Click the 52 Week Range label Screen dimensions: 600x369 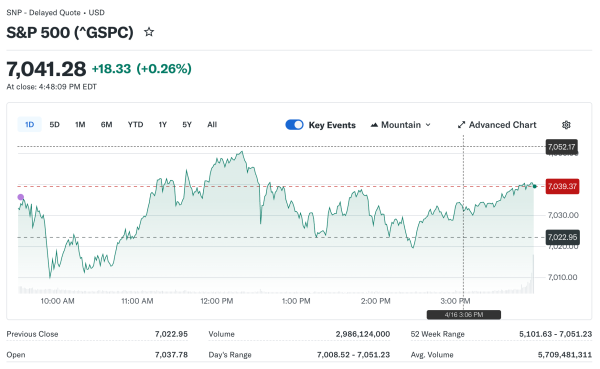(437, 334)
